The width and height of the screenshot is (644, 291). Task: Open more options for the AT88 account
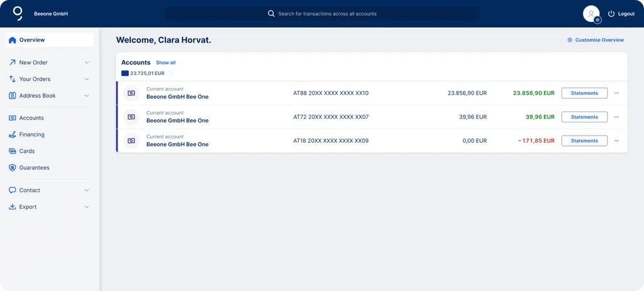pyautogui.click(x=616, y=93)
